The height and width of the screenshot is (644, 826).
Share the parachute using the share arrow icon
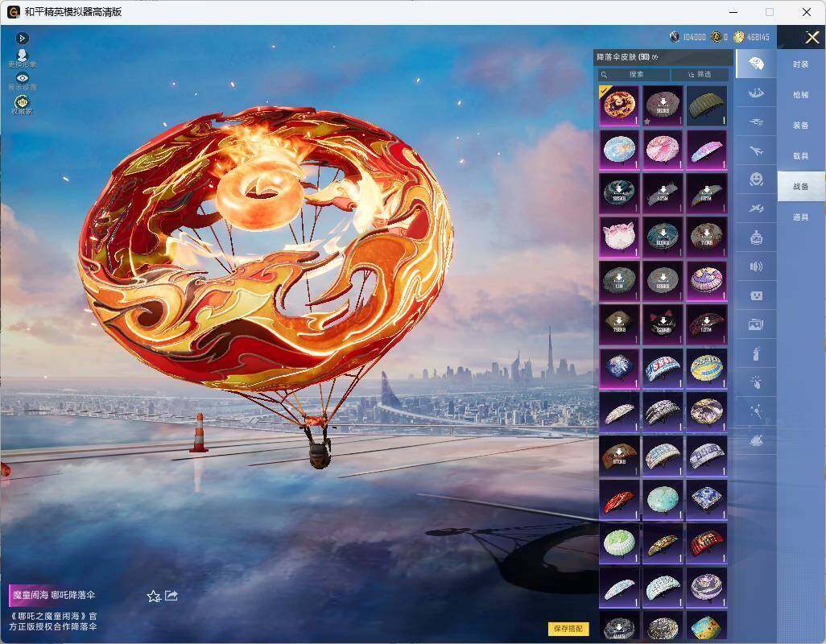171,596
